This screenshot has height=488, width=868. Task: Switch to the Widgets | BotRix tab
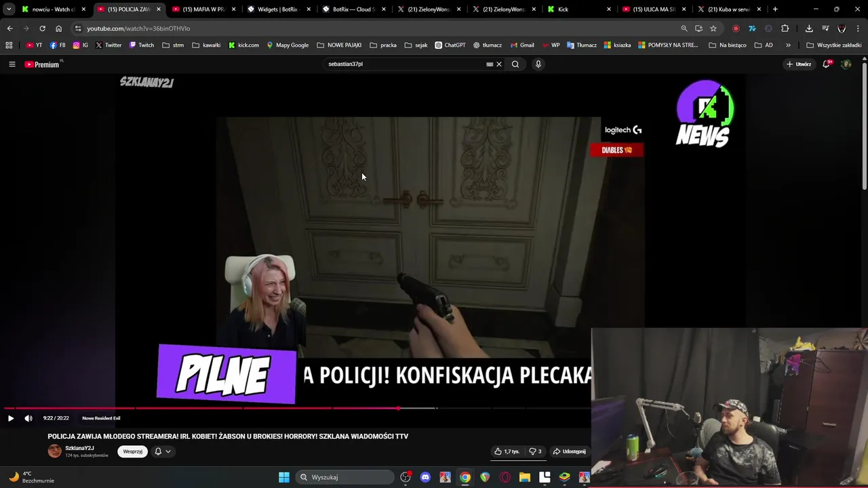click(x=278, y=9)
